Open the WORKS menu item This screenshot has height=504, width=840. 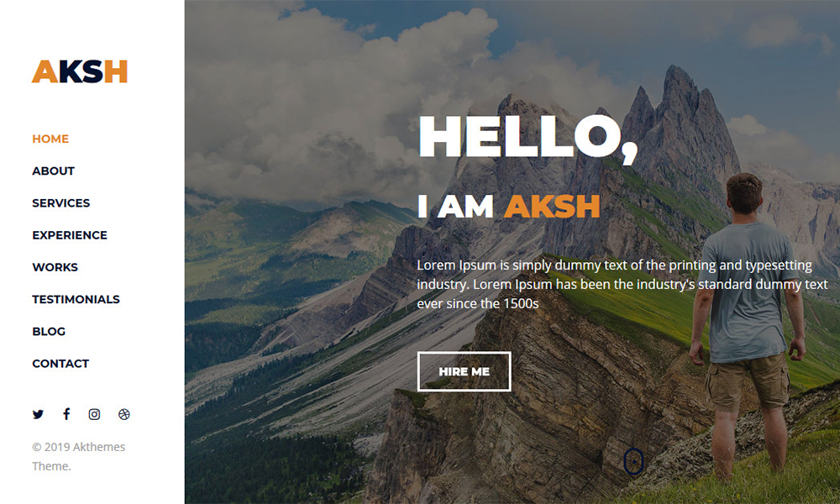(55, 267)
